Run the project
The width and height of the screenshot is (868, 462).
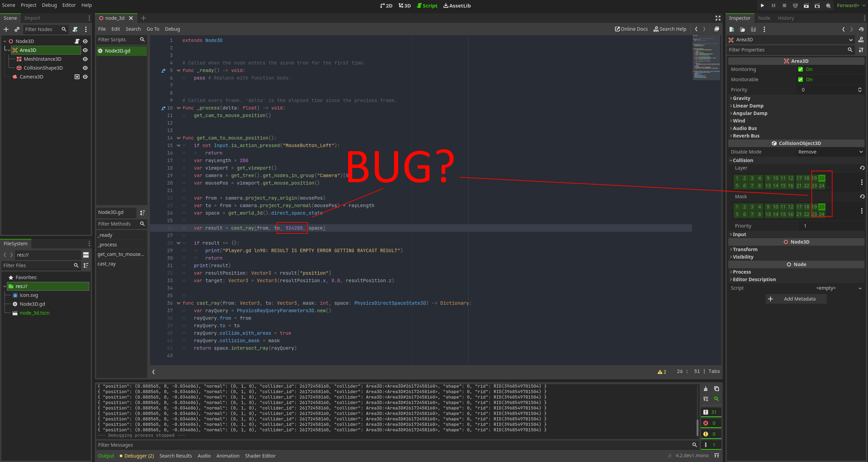(762, 5)
